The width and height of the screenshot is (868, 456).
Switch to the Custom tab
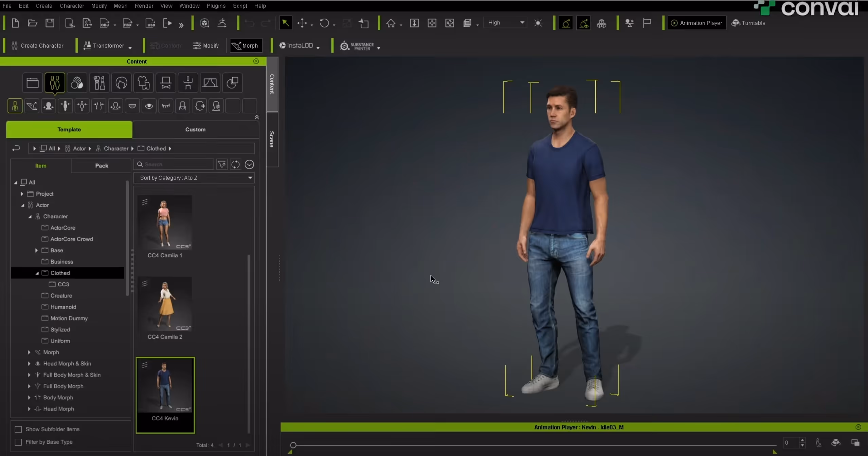pyautogui.click(x=195, y=129)
